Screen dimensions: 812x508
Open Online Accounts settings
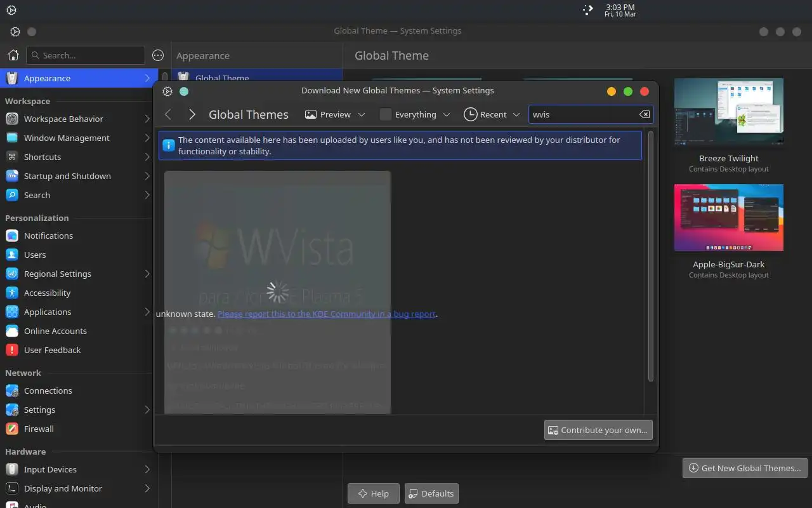76,331
